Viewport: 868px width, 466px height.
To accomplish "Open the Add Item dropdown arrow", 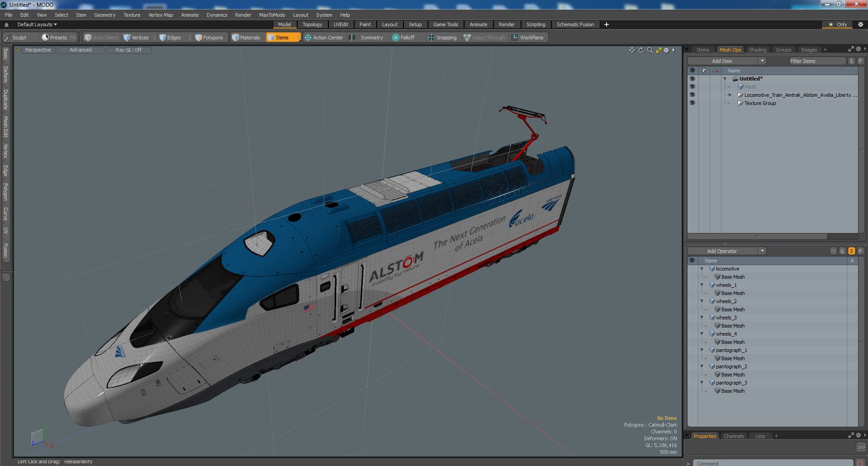I will click(x=762, y=61).
